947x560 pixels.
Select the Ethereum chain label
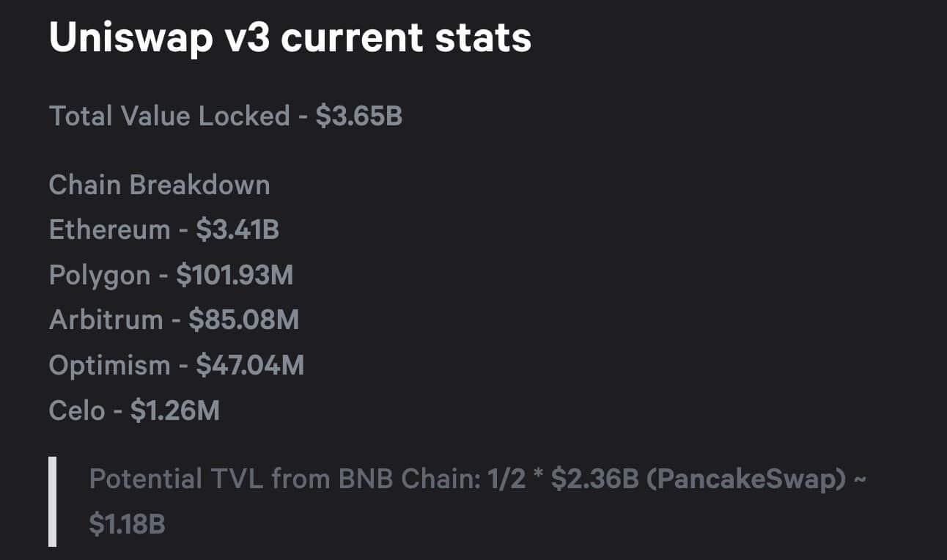tap(109, 230)
